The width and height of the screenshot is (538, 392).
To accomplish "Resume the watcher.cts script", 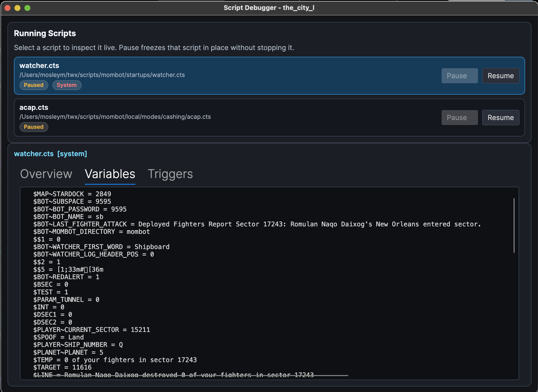I will click(501, 76).
